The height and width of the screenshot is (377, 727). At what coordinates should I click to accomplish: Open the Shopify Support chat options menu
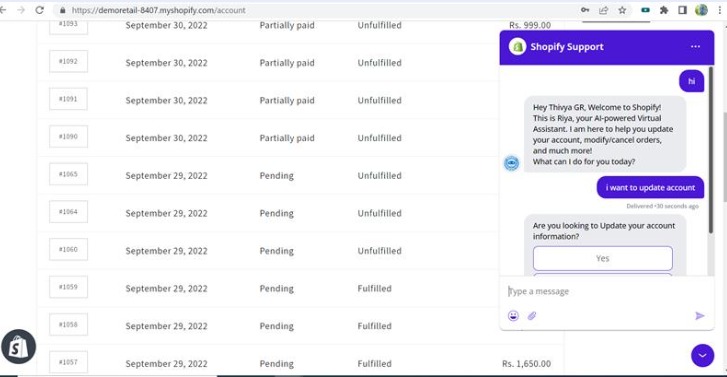pyautogui.click(x=695, y=46)
